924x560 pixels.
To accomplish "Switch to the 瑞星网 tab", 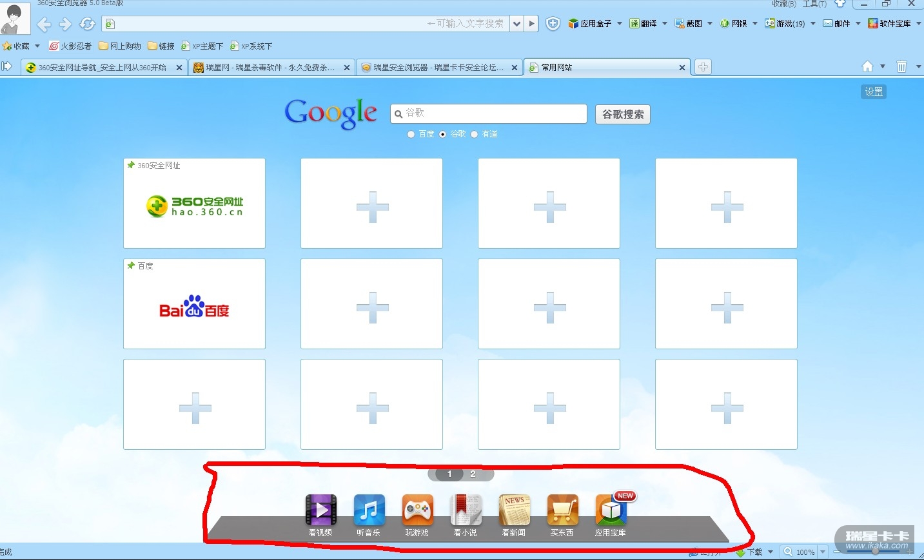I will click(272, 67).
